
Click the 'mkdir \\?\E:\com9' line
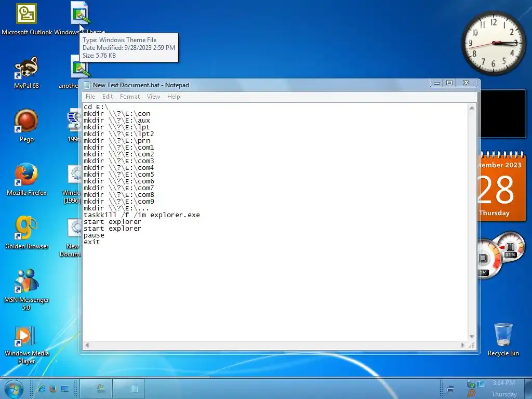(x=119, y=201)
